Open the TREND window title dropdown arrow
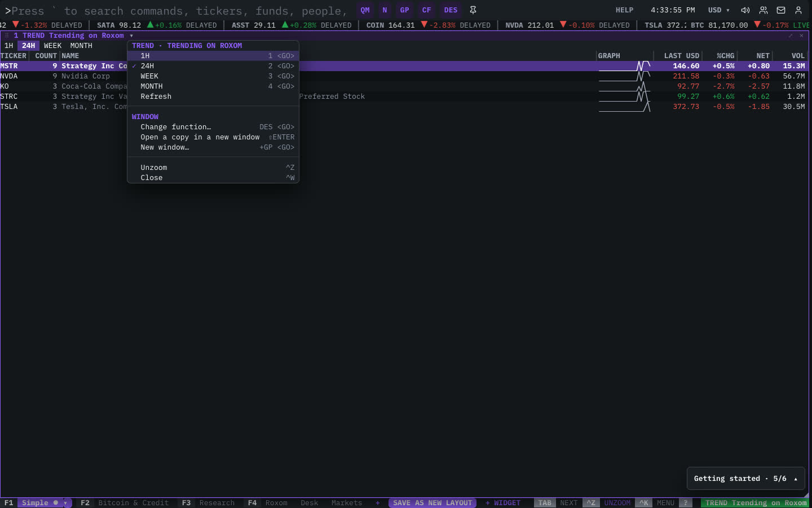This screenshot has width=812, height=508. coord(131,36)
